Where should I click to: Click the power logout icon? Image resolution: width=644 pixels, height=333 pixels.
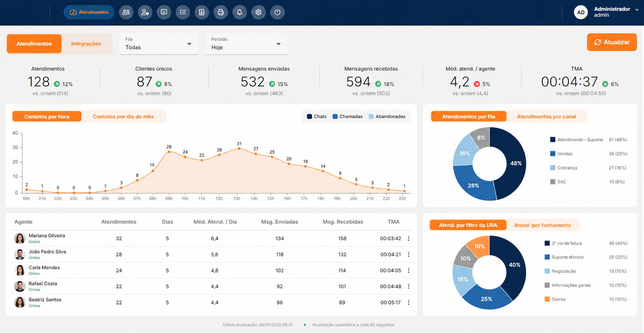(x=277, y=12)
